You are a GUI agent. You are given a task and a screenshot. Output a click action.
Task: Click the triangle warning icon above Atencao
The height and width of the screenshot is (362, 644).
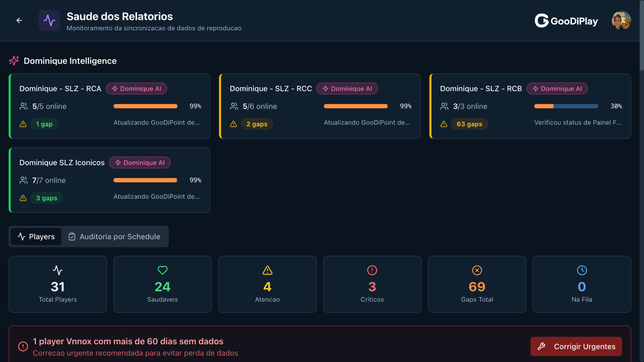point(267,270)
